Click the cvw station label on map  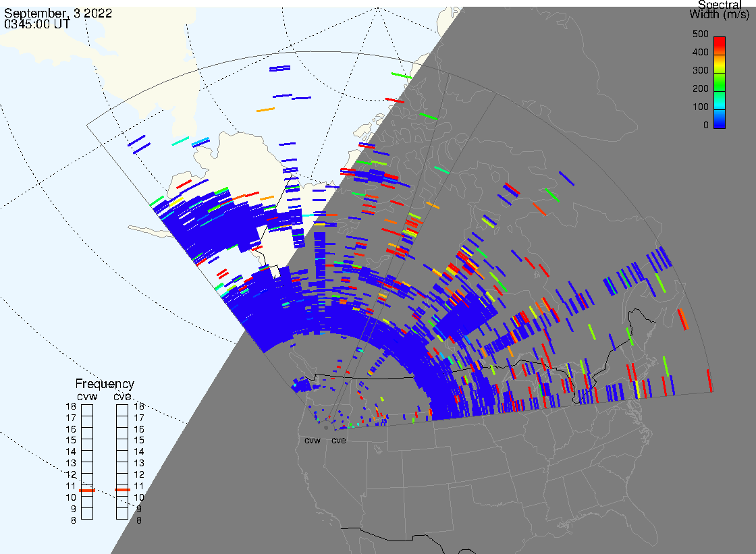pyautogui.click(x=313, y=440)
